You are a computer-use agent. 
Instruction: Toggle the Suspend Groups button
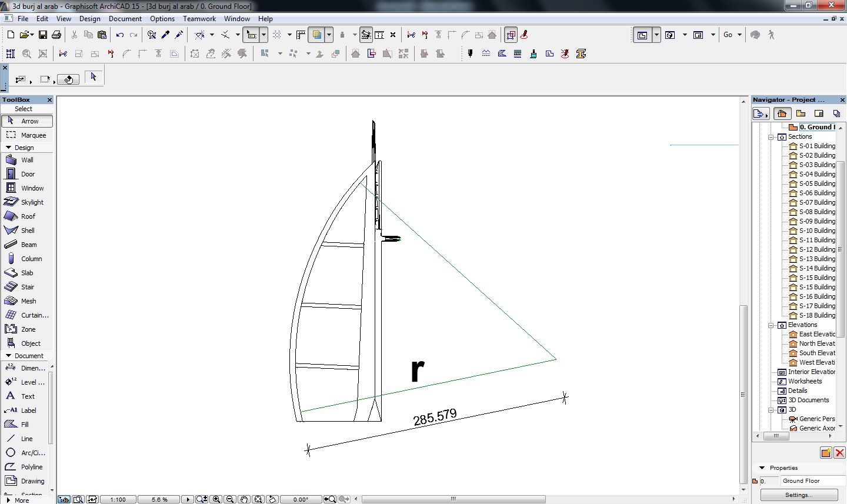(511, 35)
